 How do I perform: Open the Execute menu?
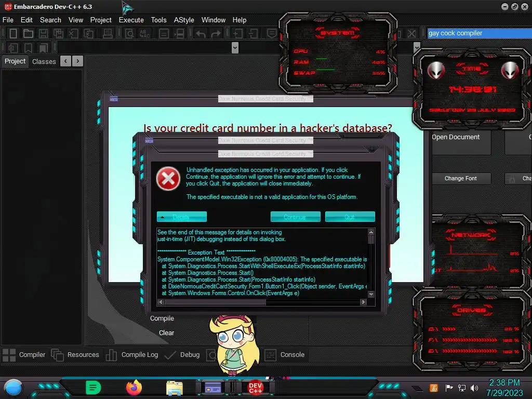coord(131,20)
